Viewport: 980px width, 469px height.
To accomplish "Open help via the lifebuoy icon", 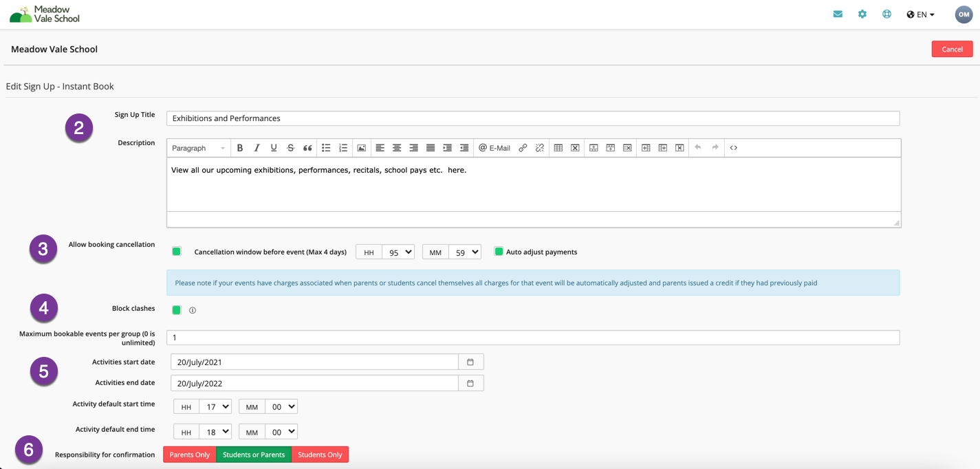I will (x=887, y=14).
